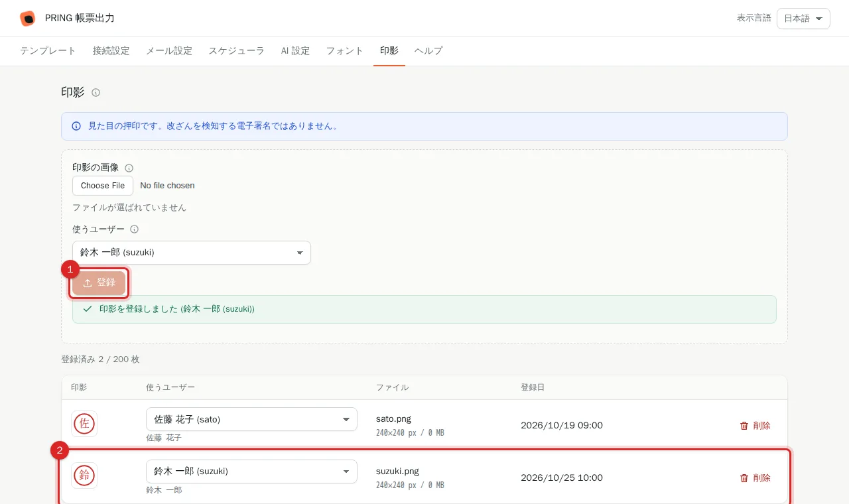Go to the メール設定 tab
This screenshot has width=849, height=504.
coord(169,51)
